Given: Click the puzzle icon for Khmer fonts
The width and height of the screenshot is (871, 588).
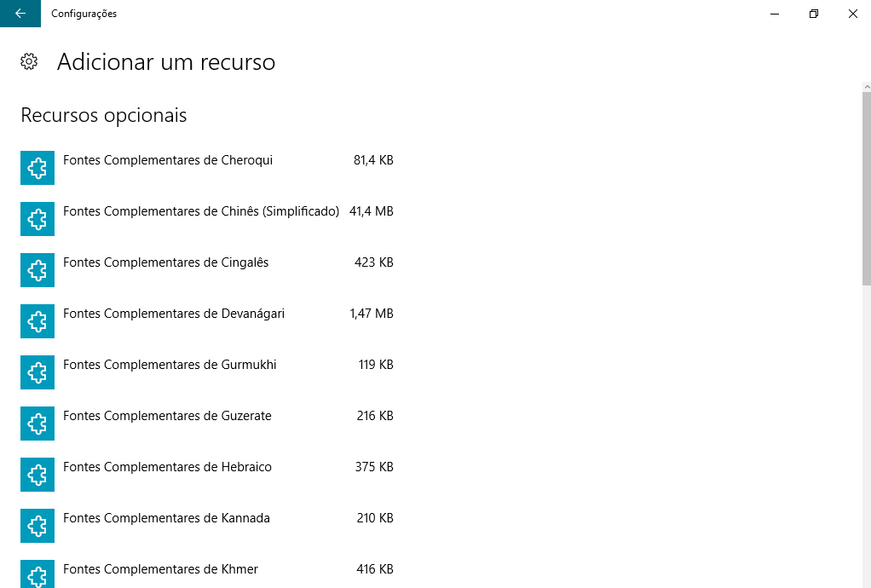Looking at the screenshot, I should pos(37,574).
